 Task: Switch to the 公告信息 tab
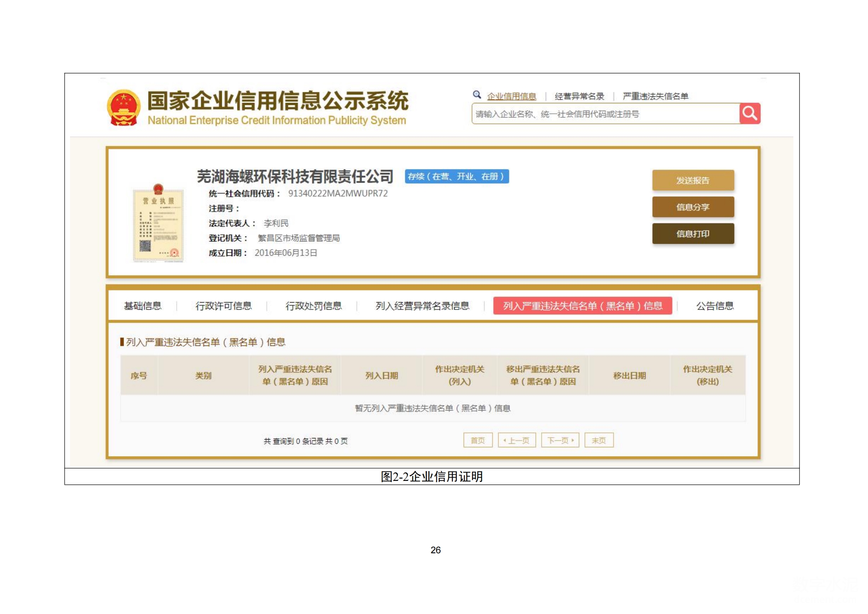click(715, 306)
